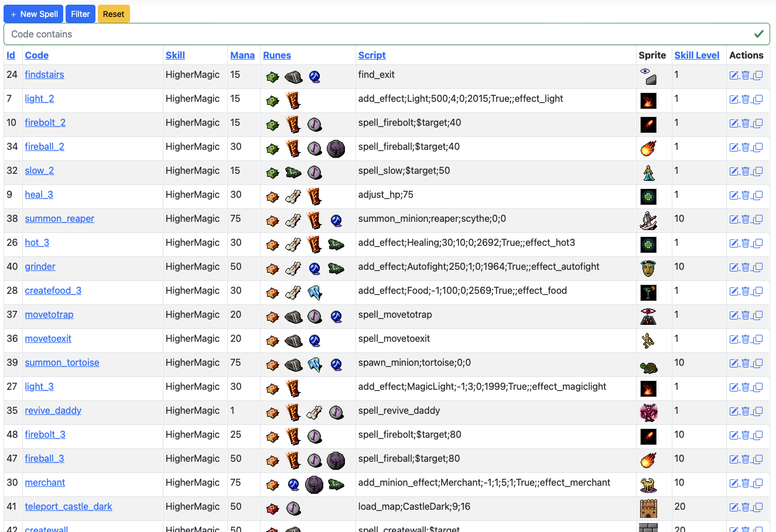776x532 pixels.
Task: Click the copy icon for merchant spell
Action: pos(757,483)
